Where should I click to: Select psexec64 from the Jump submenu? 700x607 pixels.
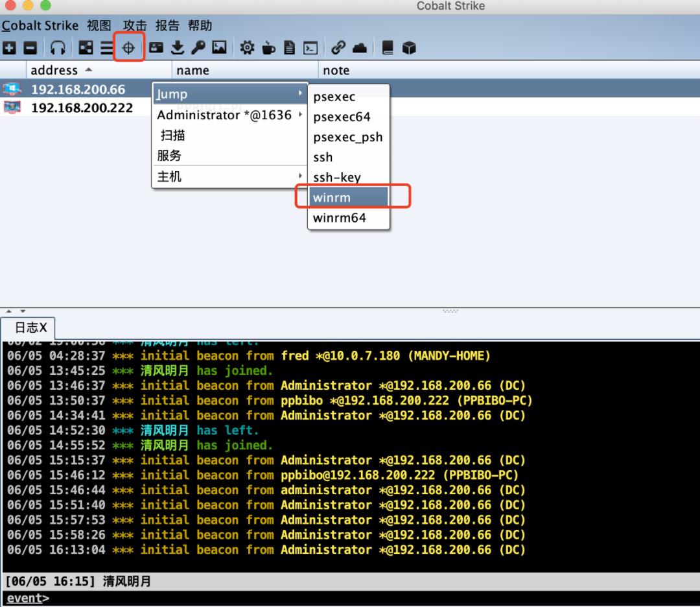pos(349,117)
